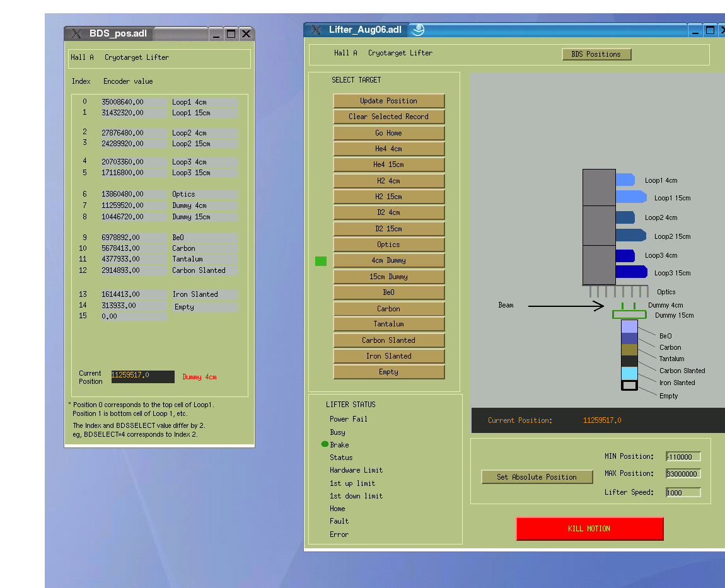Image resolution: width=725 pixels, height=588 pixels.
Task: Select 15cm Dummy target
Action: 389,277
